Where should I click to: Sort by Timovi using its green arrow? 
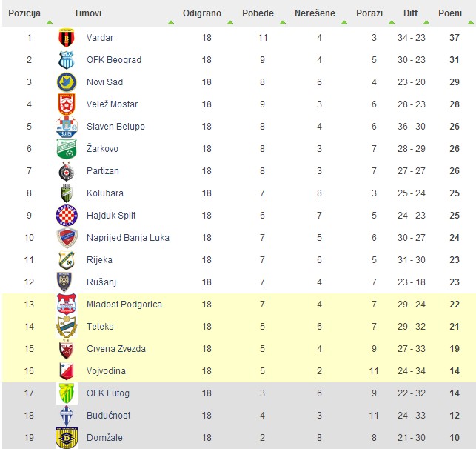coord(171,22)
